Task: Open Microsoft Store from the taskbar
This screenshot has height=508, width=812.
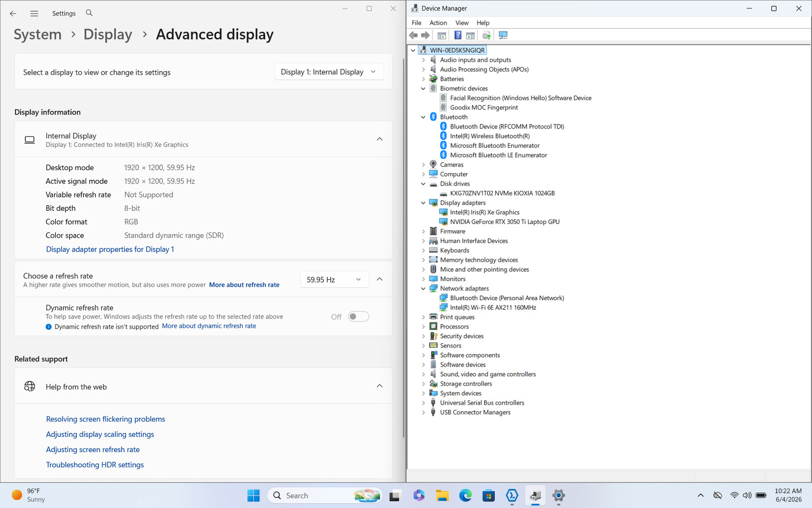Action: (x=489, y=495)
